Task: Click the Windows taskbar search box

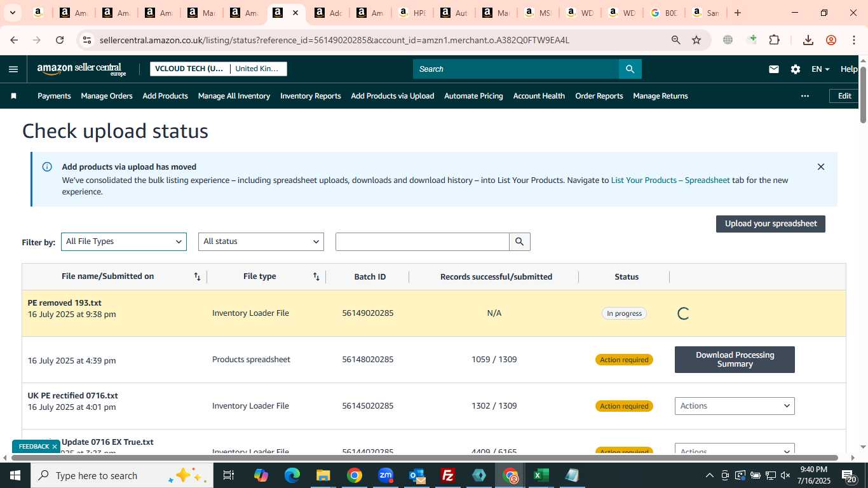Action: (122, 475)
